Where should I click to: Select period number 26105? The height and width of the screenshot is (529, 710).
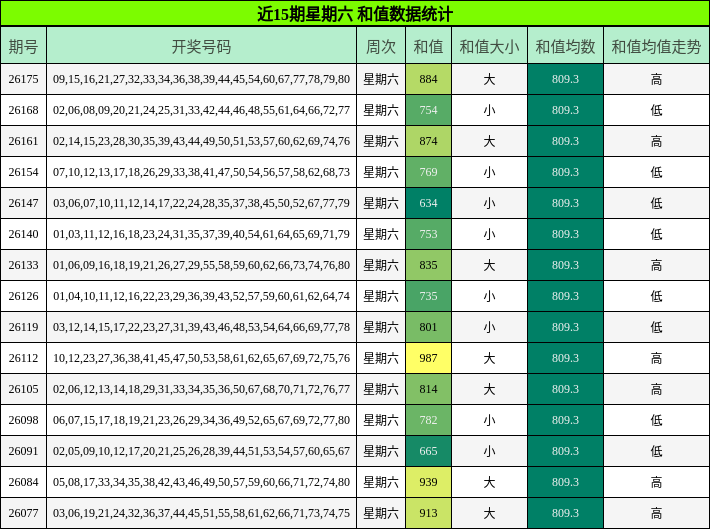[x=24, y=389]
